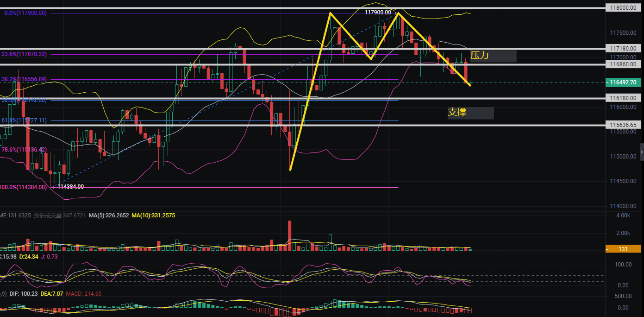Click the 115636.65 horizontal line price label
The width and height of the screenshot is (644, 317).
[624, 125]
